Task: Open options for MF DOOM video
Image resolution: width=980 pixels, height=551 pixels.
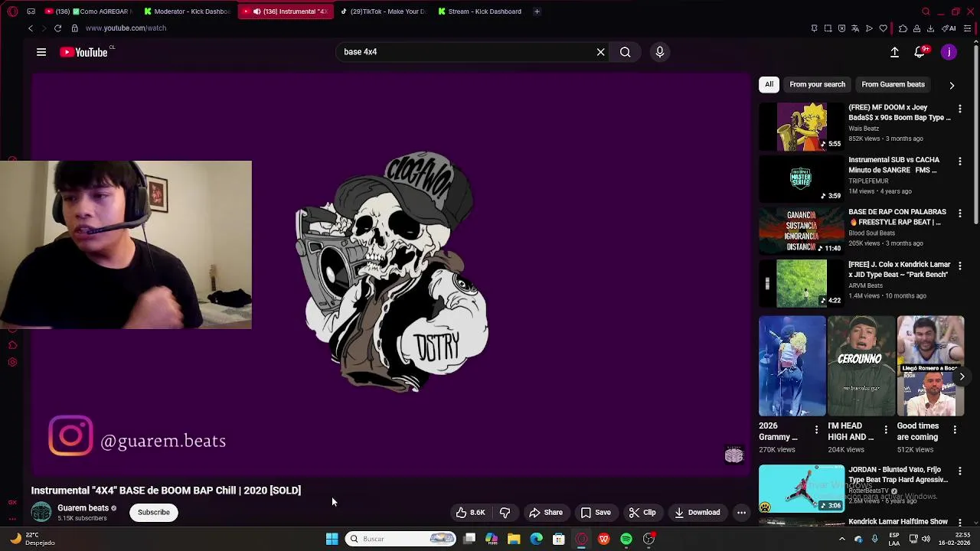Action: coord(960,109)
